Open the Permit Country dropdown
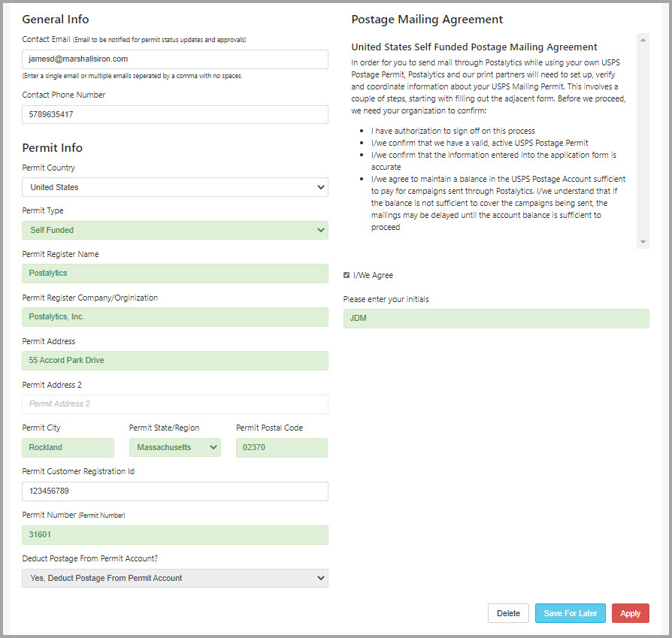The height and width of the screenshot is (638, 672). point(175,187)
